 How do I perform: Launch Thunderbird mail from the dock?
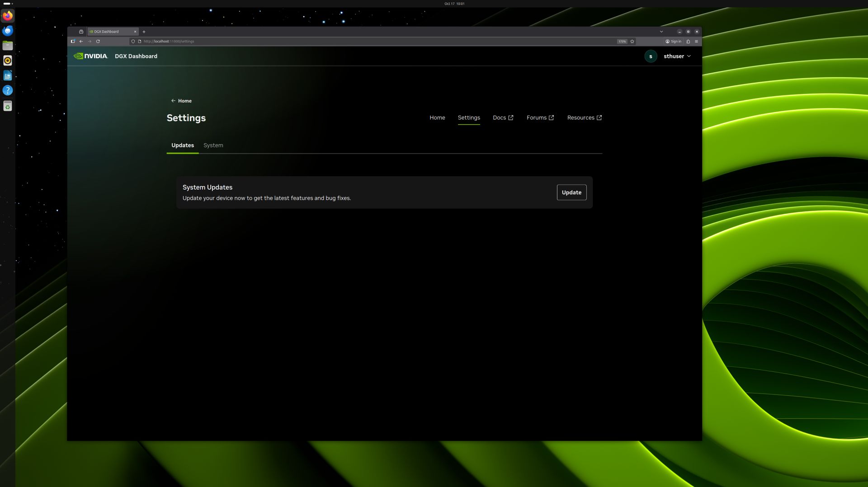[x=8, y=31]
